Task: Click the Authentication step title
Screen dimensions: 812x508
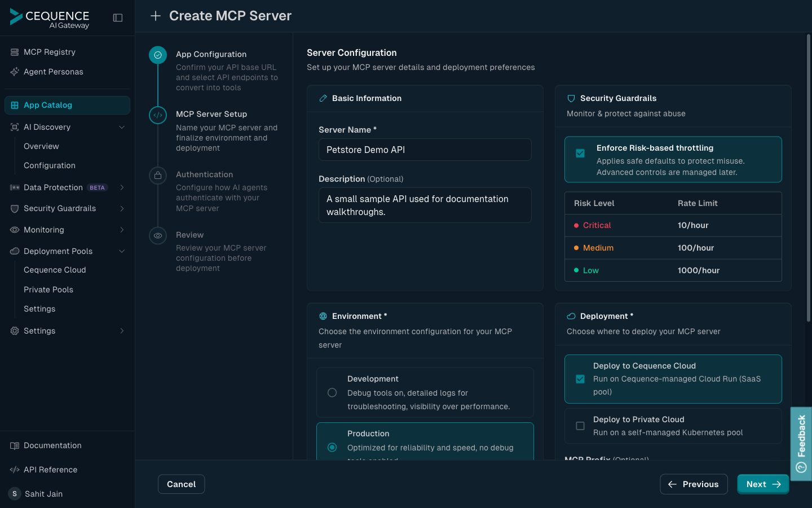Action: click(204, 174)
